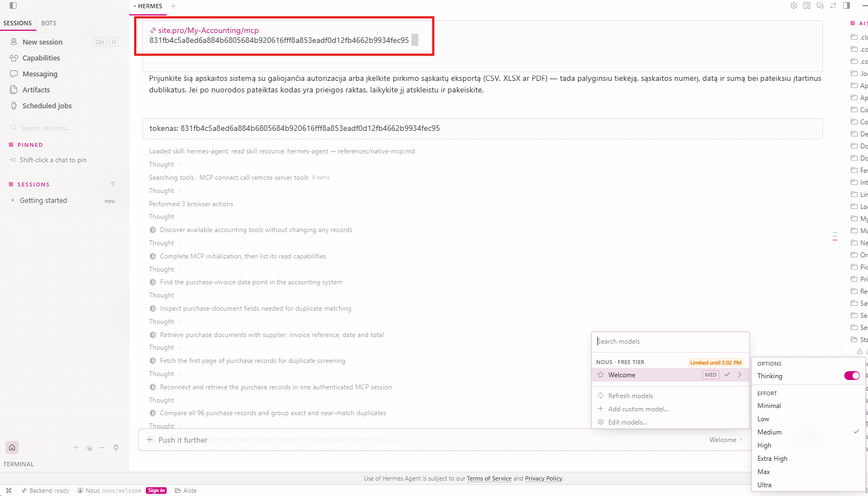Open Scheduled jobs in sidebar

click(47, 106)
